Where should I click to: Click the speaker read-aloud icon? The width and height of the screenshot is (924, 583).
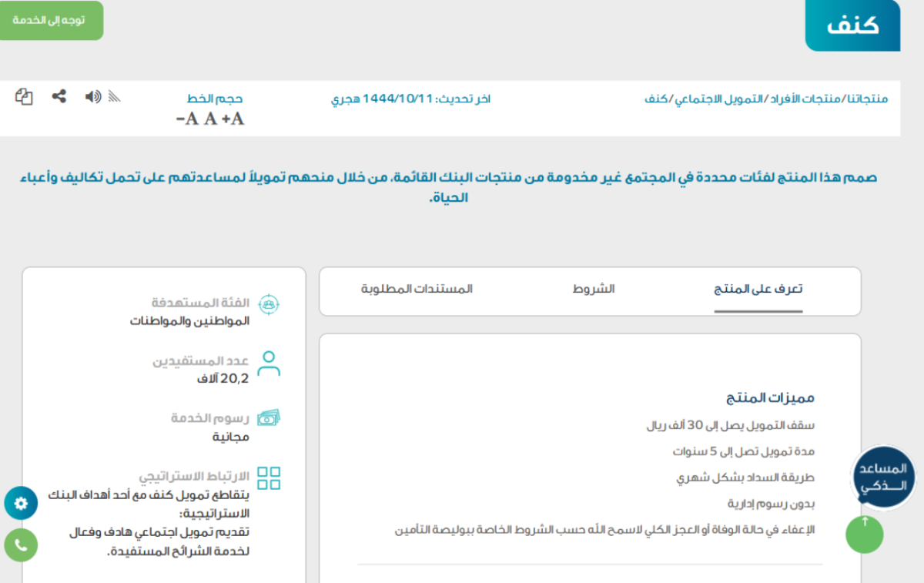click(93, 96)
